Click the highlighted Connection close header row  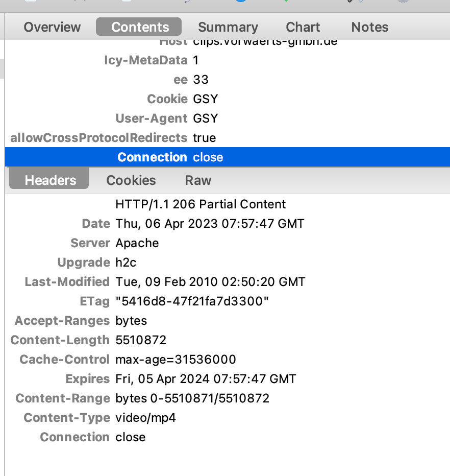(x=170, y=157)
